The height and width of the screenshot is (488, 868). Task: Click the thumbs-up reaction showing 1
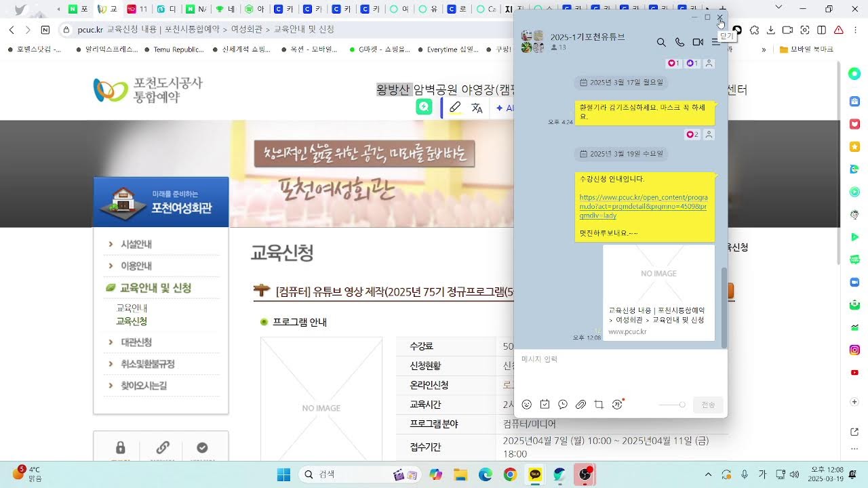click(692, 63)
